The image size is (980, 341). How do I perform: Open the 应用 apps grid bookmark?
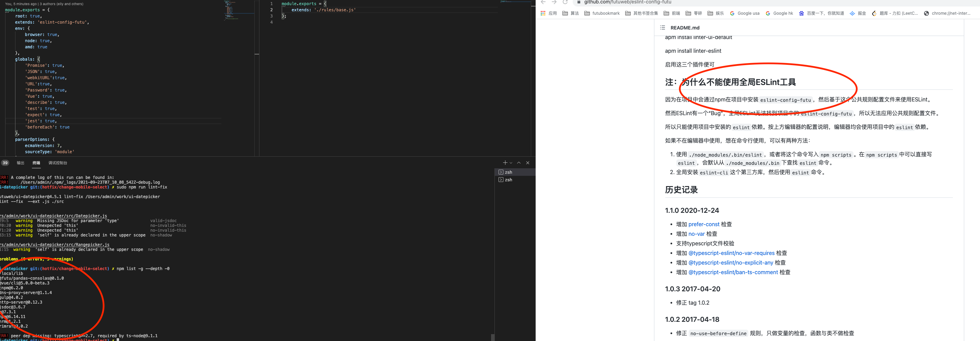549,13
